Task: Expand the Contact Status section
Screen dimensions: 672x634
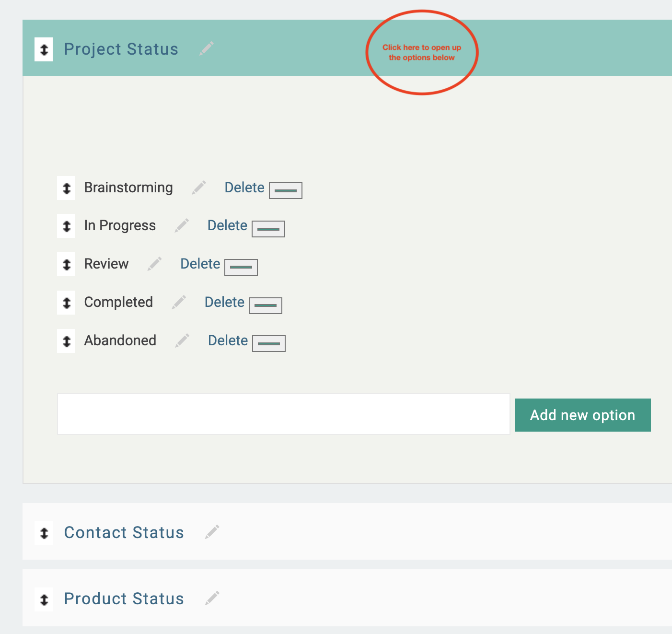Action: pyautogui.click(x=422, y=532)
